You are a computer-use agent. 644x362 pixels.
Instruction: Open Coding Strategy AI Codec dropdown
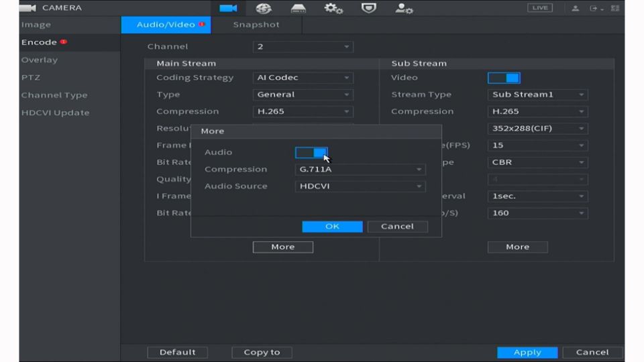(303, 78)
